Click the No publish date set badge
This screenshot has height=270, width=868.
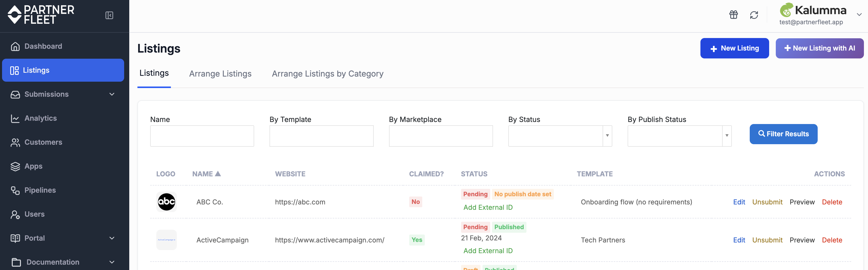click(x=523, y=194)
